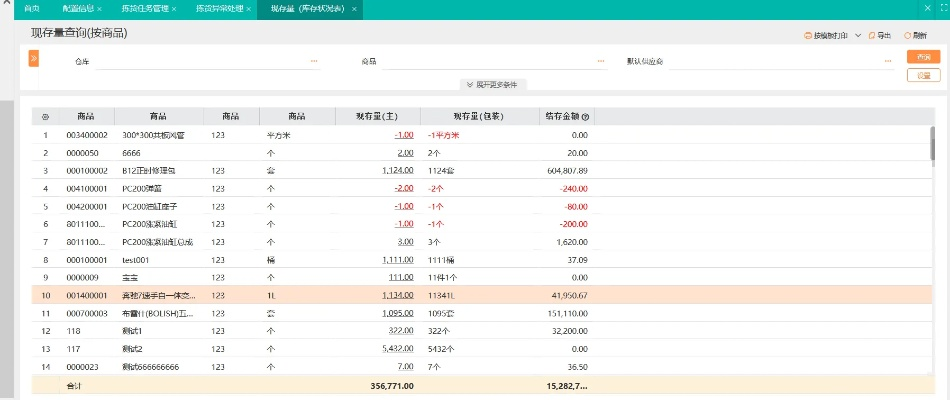Open the 仓库 lookup ellipsis icon
Image resolution: width=950 pixels, height=400 pixels.
314,61
